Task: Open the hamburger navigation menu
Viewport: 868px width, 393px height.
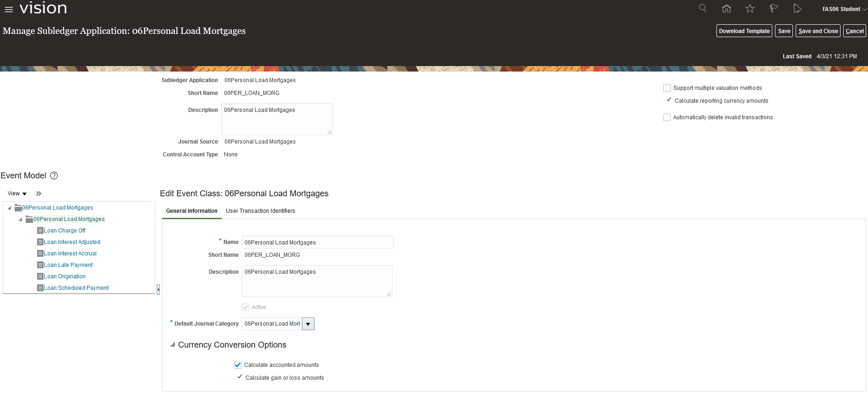Action: coord(9,9)
